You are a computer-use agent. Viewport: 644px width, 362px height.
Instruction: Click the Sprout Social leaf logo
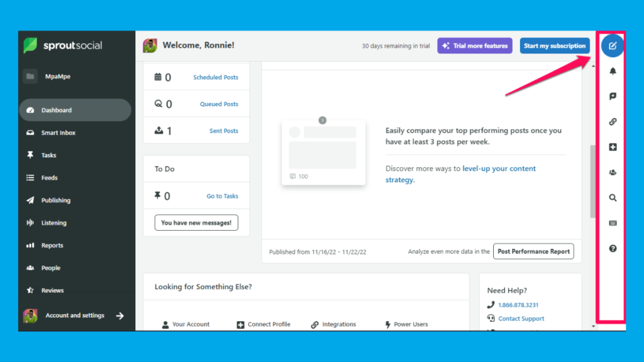[x=30, y=45]
